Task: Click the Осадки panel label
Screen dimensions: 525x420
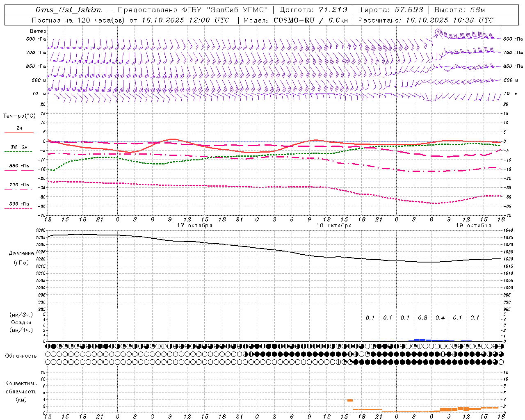Action: (21, 322)
